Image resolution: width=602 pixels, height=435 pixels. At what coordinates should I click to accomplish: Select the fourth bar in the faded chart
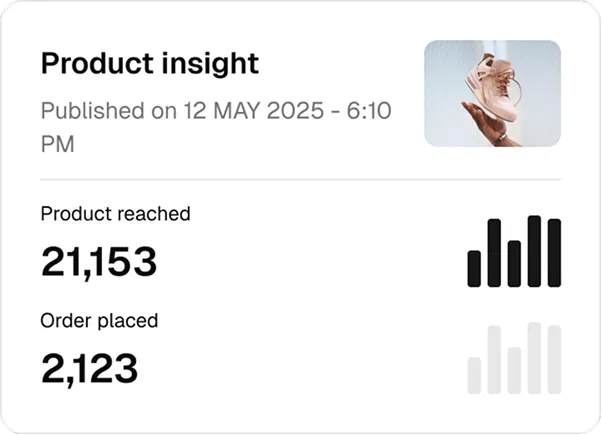[x=534, y=358]
